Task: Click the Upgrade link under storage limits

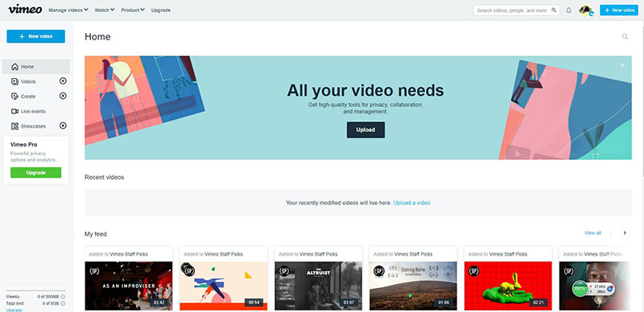Action: pyautogui.click(x=14, y=310)
